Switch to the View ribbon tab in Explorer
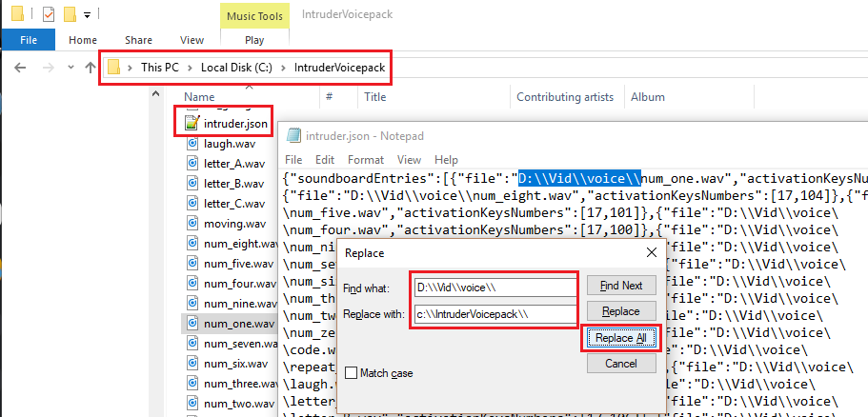Image resolution: width=868 pixels, height=417 pixels. pyautogui.click(x=192, y=40)
